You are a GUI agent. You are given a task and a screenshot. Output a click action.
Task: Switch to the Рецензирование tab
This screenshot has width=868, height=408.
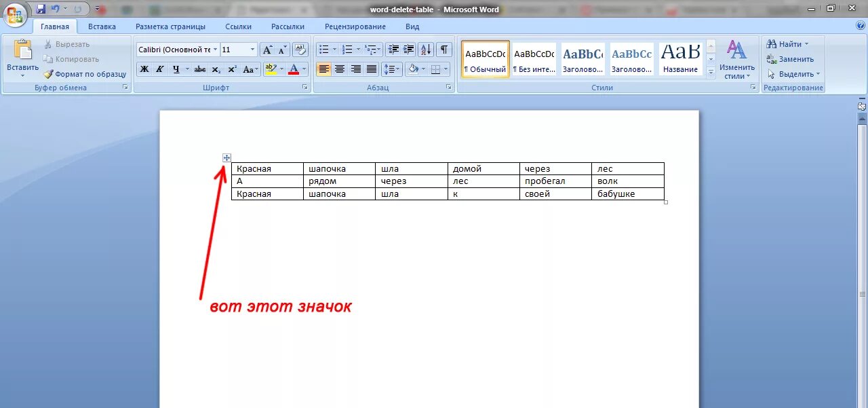(x=355, y=26)
